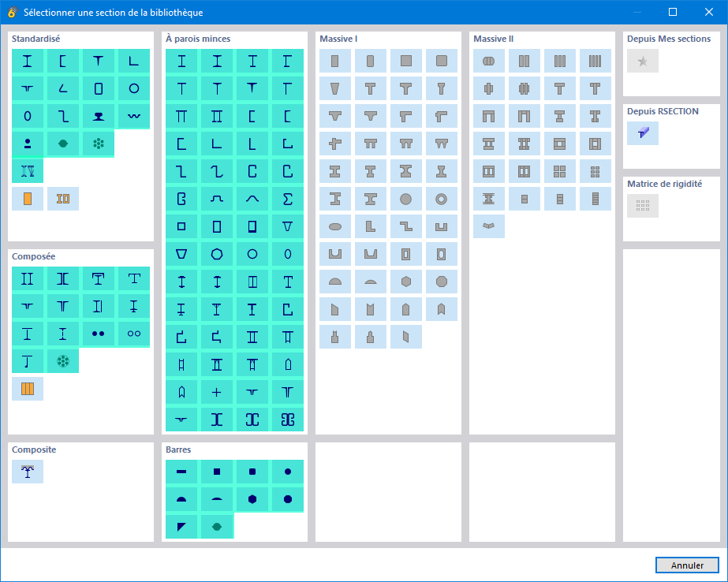Choose the two hollow circles icon in Composée
This screenshot has width=728, height=582.
tap(134, 334)
